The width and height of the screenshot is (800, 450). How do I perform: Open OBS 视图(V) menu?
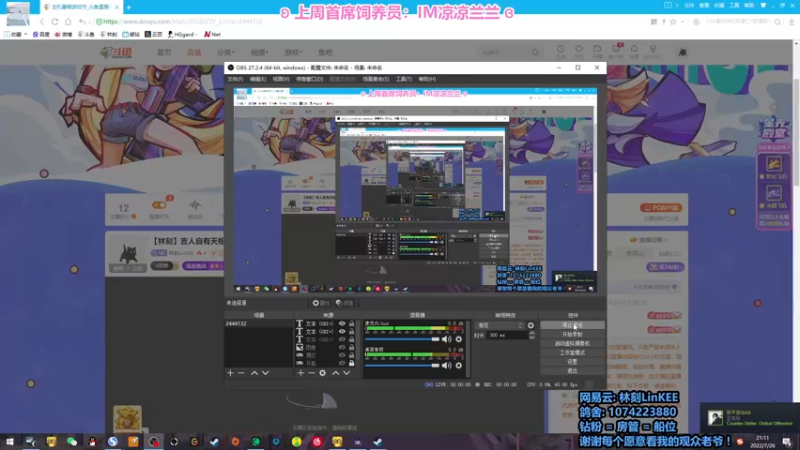[281, 79]
